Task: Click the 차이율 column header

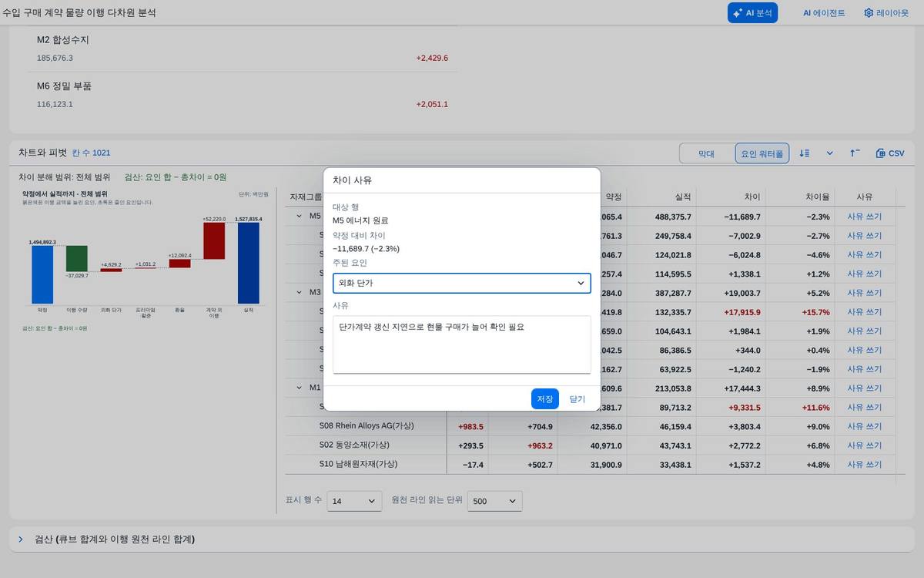Action: point(817,197)
